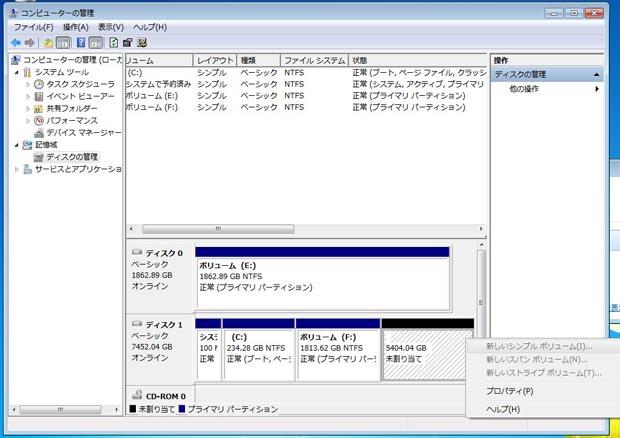The width and height of the screenshot is (620, 438).
Task: Expand the 共有フォルダー node
Action: click(x=28, y=109)
